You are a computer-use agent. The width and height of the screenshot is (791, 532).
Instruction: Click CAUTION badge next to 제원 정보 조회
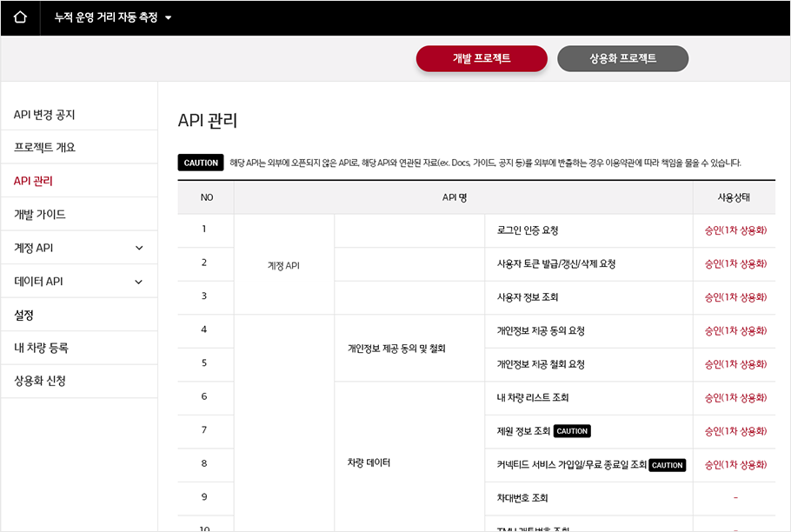(572, 431)
